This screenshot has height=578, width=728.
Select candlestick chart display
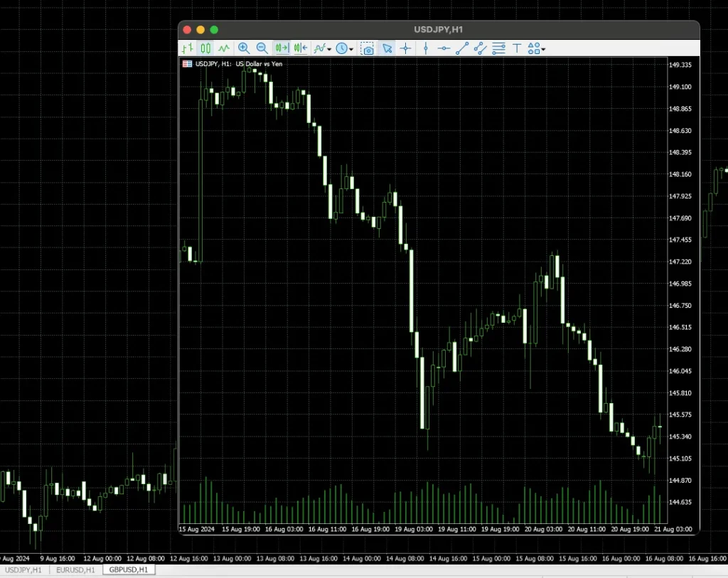pos(205,48)
